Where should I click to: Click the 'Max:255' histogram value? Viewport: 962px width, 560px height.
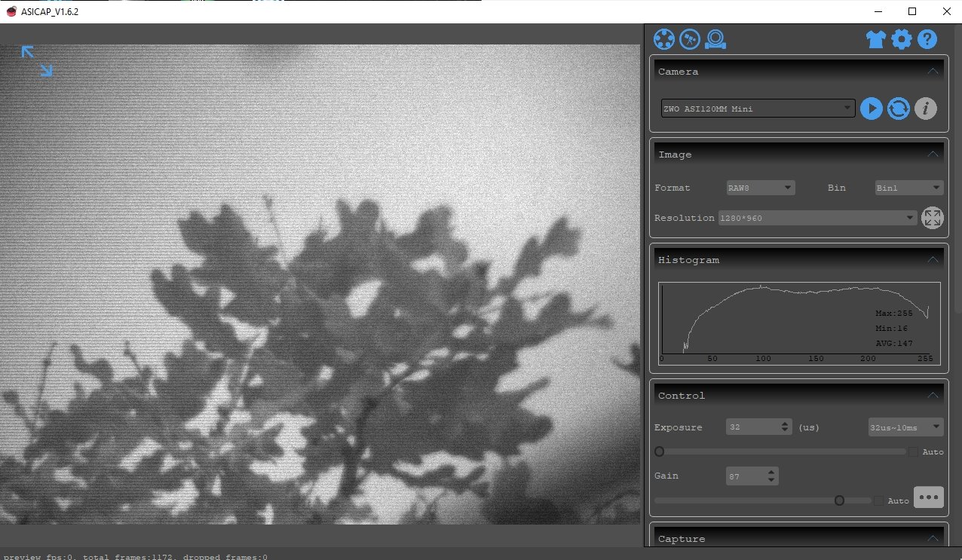[893, 314]
